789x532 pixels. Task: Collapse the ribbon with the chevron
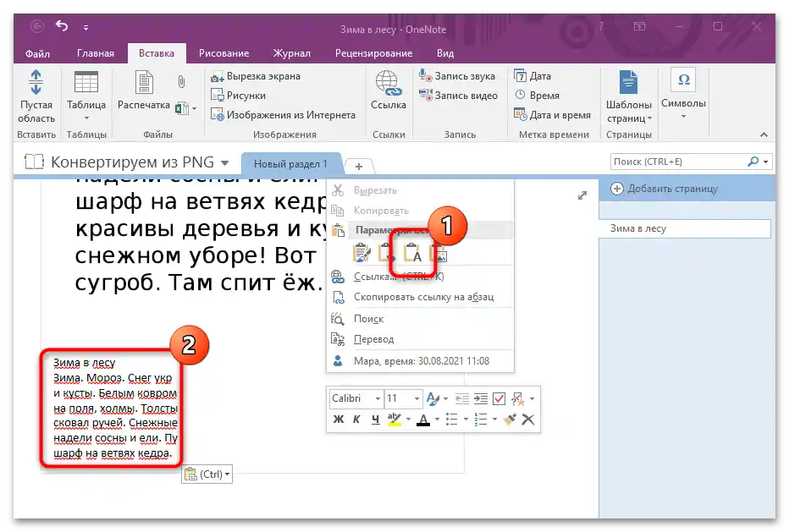coord(764,134)
